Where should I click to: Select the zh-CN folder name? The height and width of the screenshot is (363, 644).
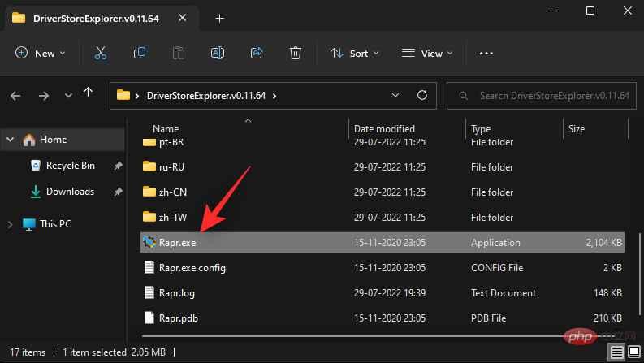coord(173,192)
